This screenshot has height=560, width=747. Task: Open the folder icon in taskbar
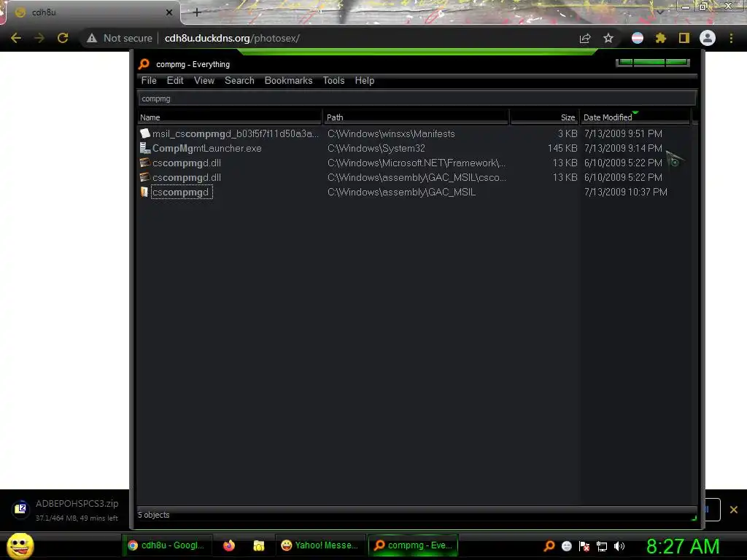(x=259, y=545)
